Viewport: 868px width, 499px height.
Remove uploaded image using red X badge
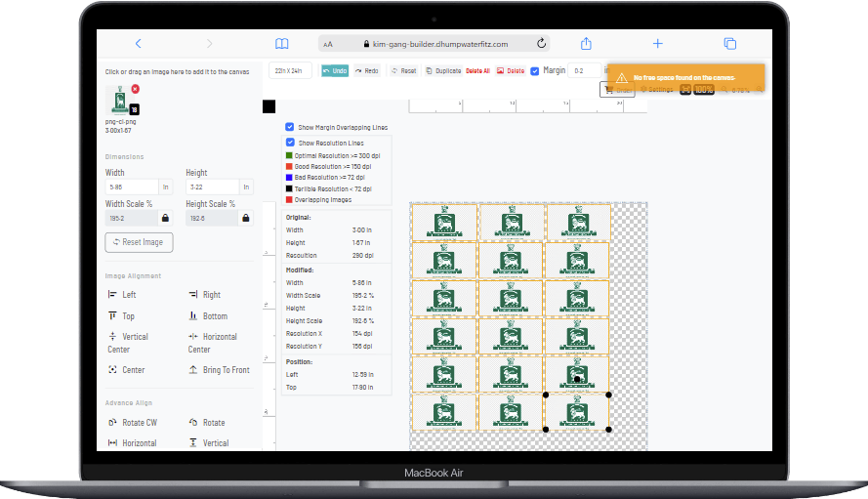pyautogui.click(x=135, y=89)
